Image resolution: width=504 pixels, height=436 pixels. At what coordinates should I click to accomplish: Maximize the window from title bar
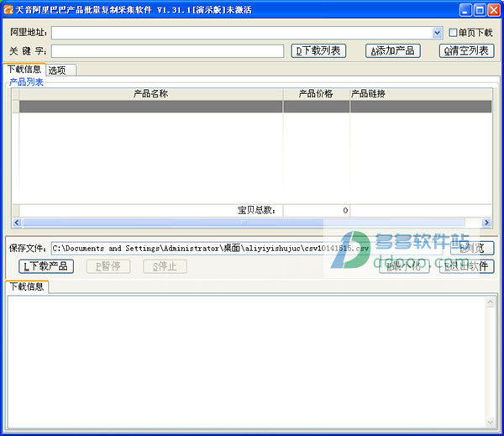[480, 10]
